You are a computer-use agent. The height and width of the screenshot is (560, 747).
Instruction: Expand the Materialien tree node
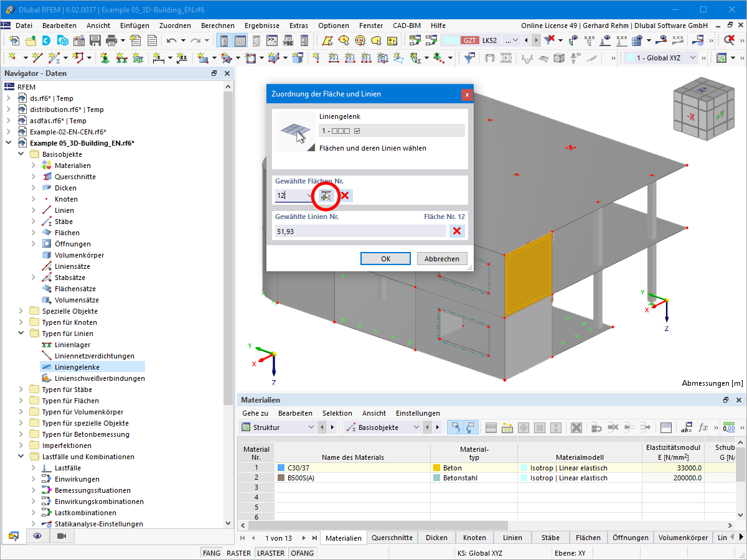coord(34,166)
